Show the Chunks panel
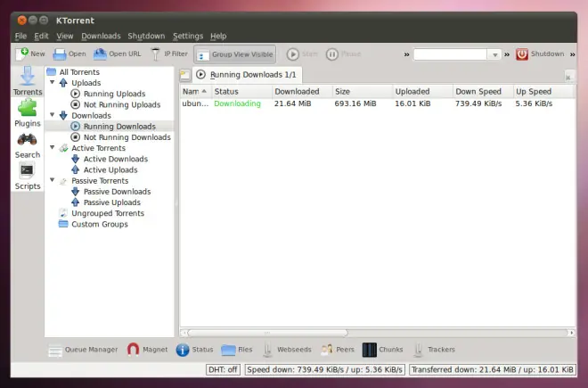The height and width of the screenshot is (388, 588). click(x=383, y=350)
